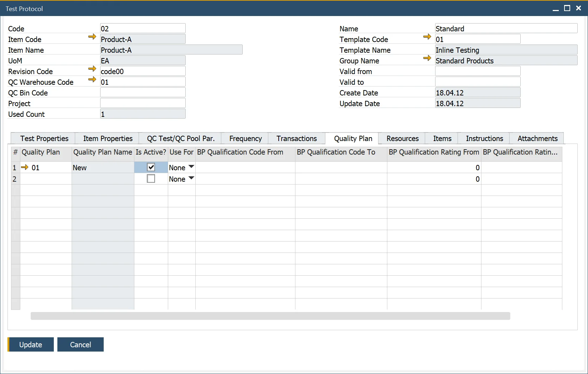This screenshot has width=588, height=374.
Task: Click the QC Warehouse Code link arrow
Action: (x=92, y=79)
